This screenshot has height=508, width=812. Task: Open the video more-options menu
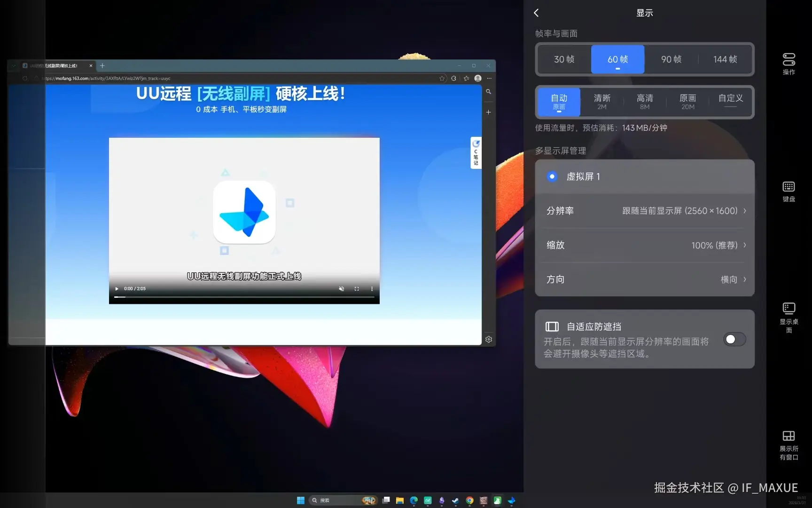point(372,289)
